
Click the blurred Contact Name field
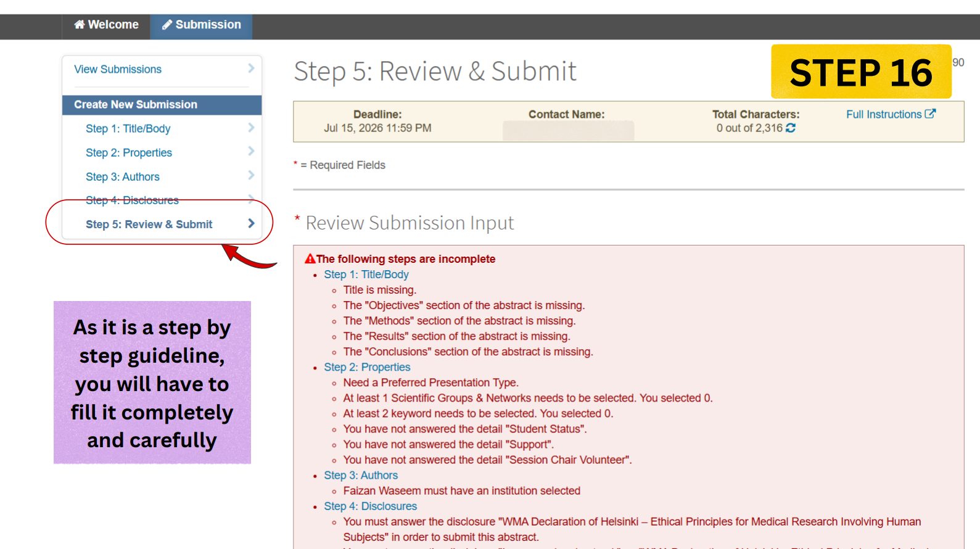point(568,130)
